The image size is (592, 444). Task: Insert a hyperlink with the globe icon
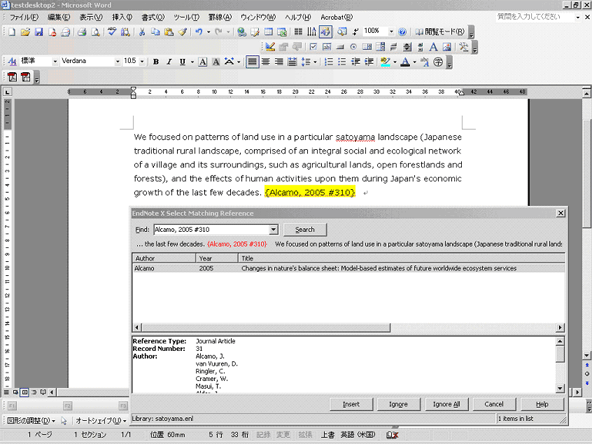click(x=242, y=32)
